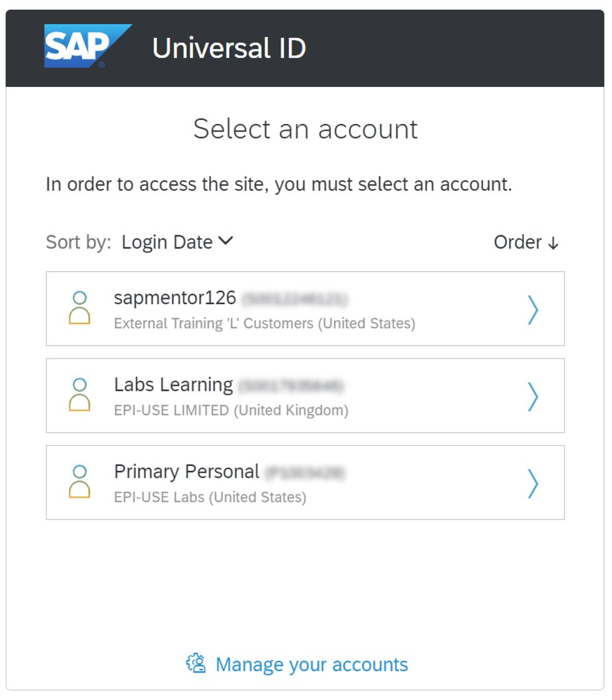Click the account management gear icon
The image size is (612, 700).
point(196,663)
